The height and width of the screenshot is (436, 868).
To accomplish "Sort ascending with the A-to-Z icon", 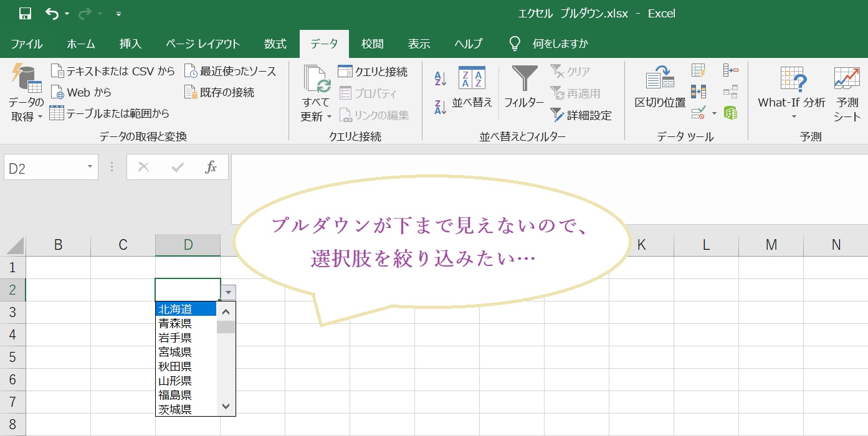I will pos(441,78).
